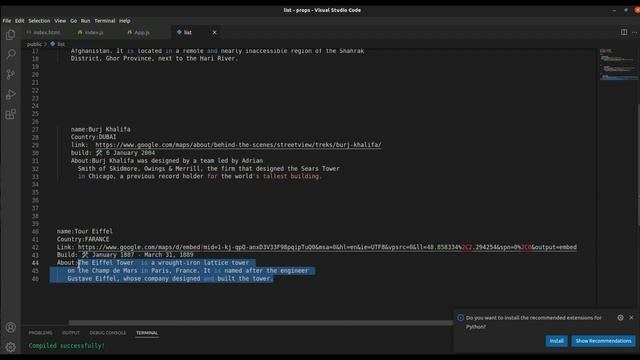Screen dimensions: 640x360
Task: Switch to the PROBLEMS panel tab
Action: [x=40, y=333]
